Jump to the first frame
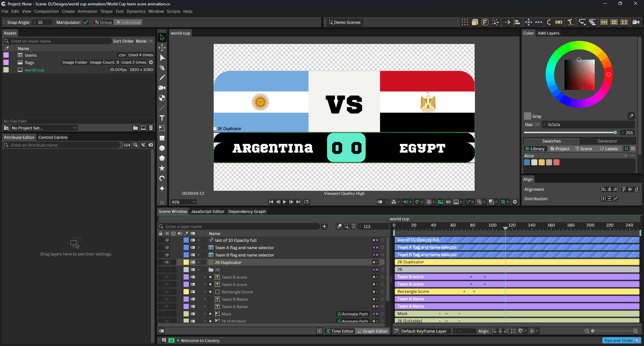644x346 pixels. pyautogui.click(x=271, y=202)
